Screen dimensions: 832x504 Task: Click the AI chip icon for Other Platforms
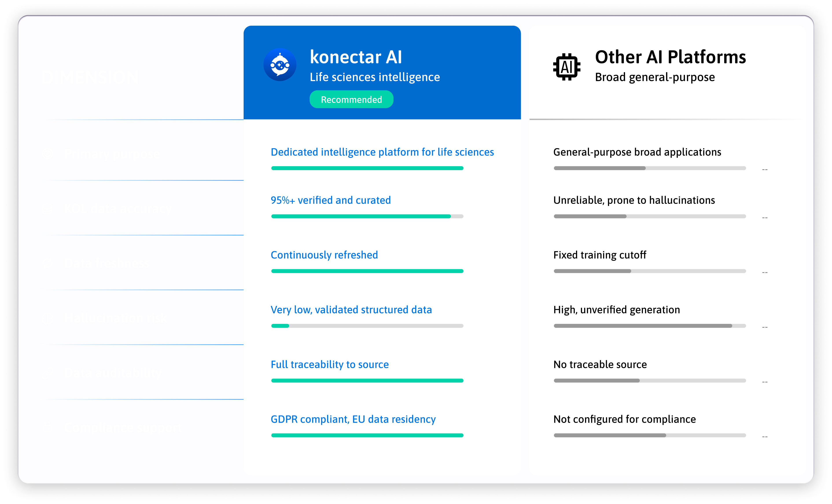(x=567, y=67)
